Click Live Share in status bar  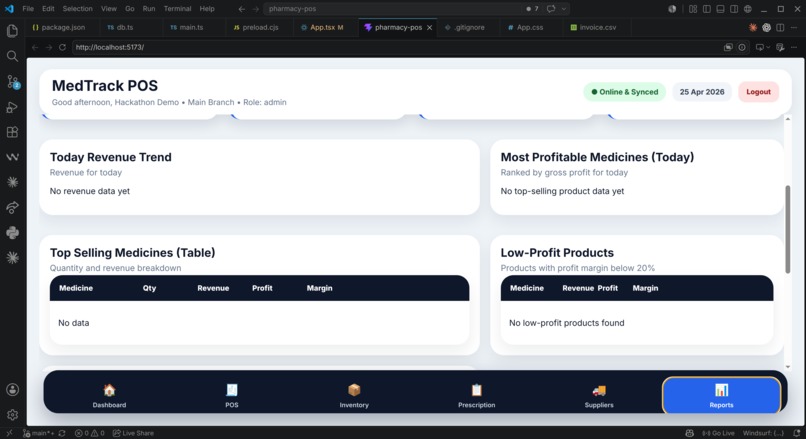click(133, 433)
